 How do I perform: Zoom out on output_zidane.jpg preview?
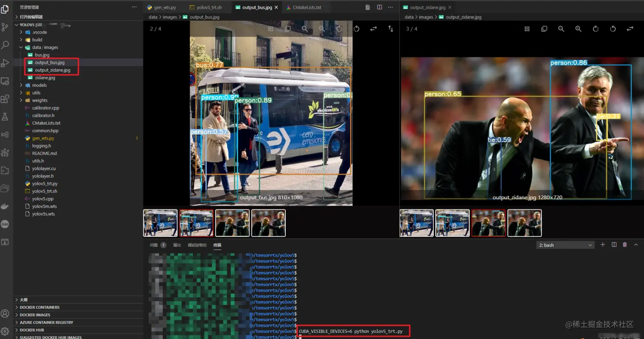click(x=561, y=29)
